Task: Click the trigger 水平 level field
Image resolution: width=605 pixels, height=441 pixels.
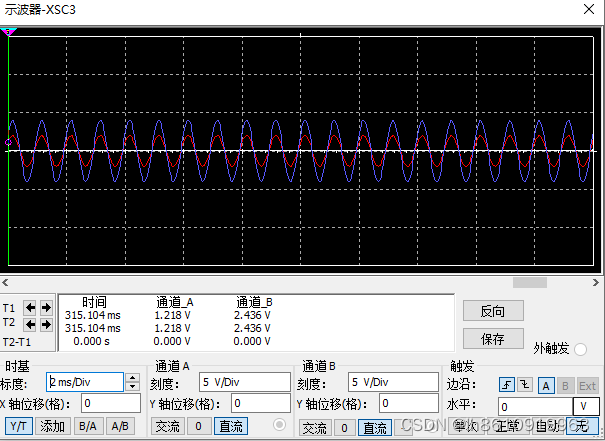Action: click(536, 407)
